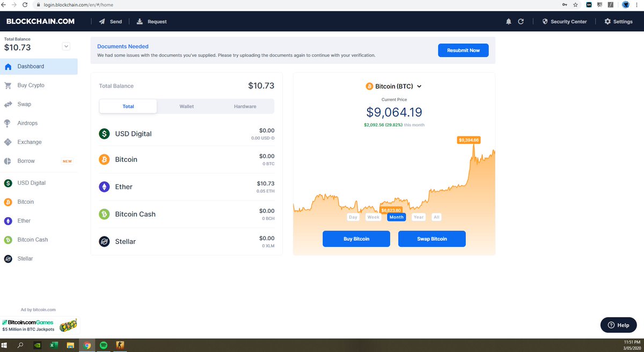Click the browser address bar URL
The image size is (644, 352).
click(79, 5)
